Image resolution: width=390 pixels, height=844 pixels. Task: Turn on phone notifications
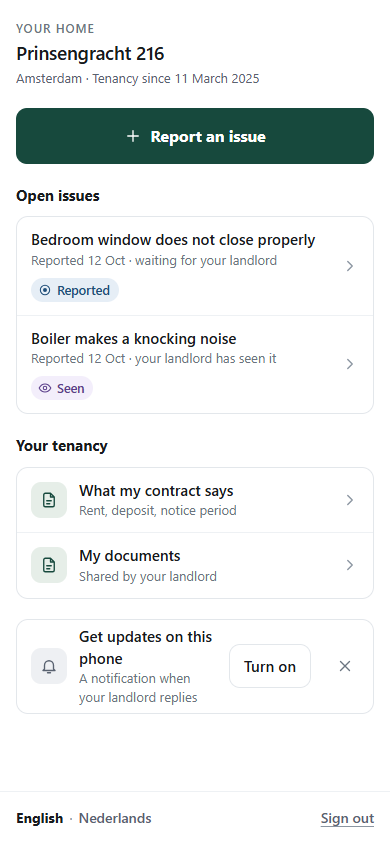click(x=270, y=666)
